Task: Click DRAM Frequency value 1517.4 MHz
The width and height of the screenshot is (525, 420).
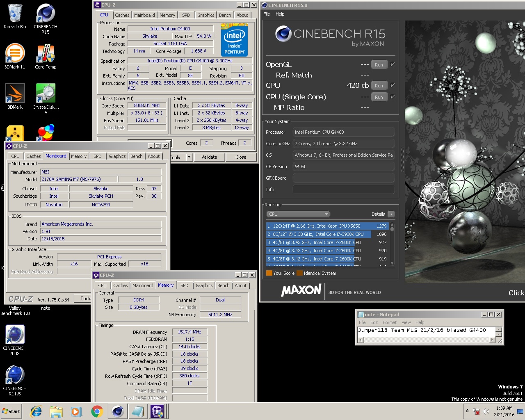Action: click(189, 332)
